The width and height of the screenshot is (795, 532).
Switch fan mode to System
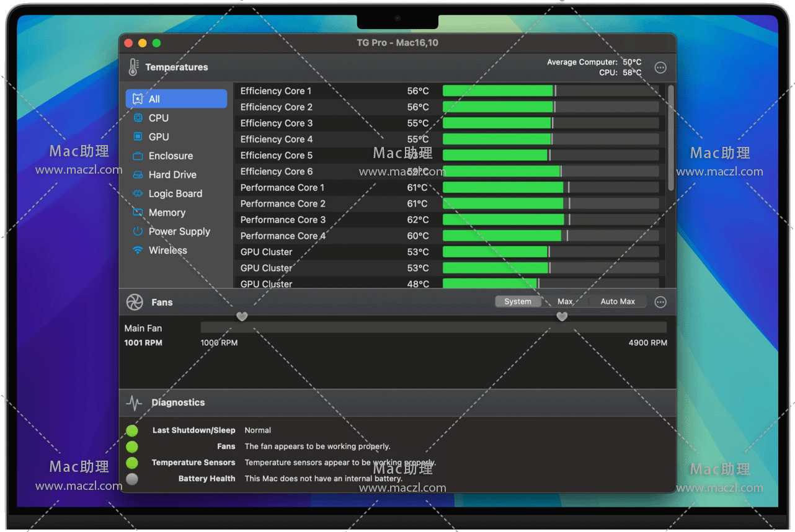[x=518, y=301]
